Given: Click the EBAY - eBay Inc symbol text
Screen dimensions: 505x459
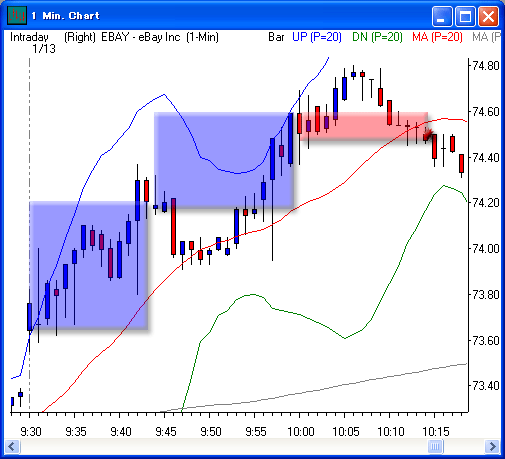Looking at the screenshot, I should tap(141, 37).
